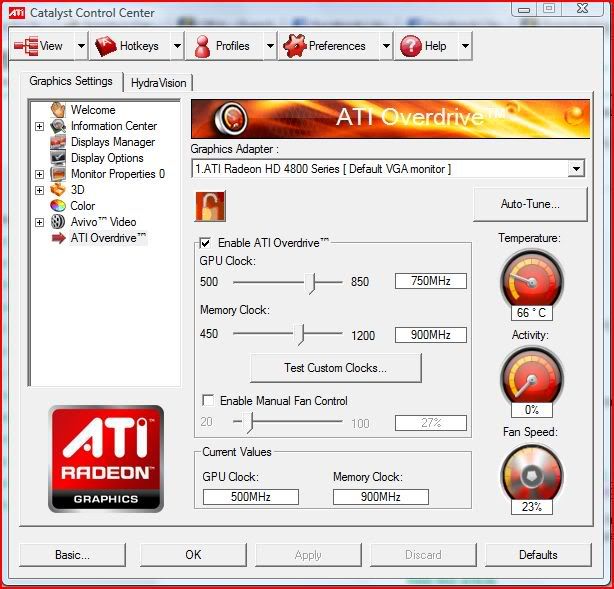Click Test Custom Clocks button
This screenshot has height=589, width=614.
336,368
